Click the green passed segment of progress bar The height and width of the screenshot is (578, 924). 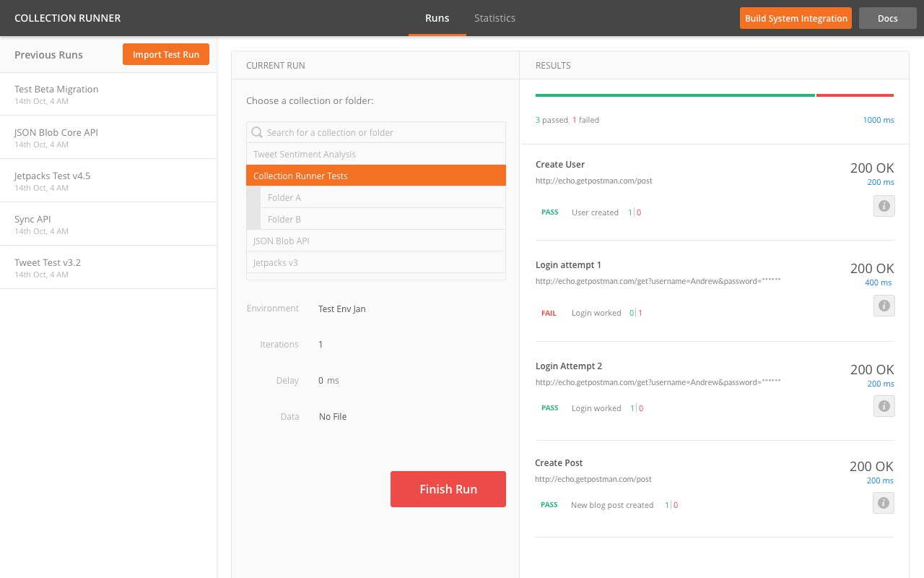(675, 95)
